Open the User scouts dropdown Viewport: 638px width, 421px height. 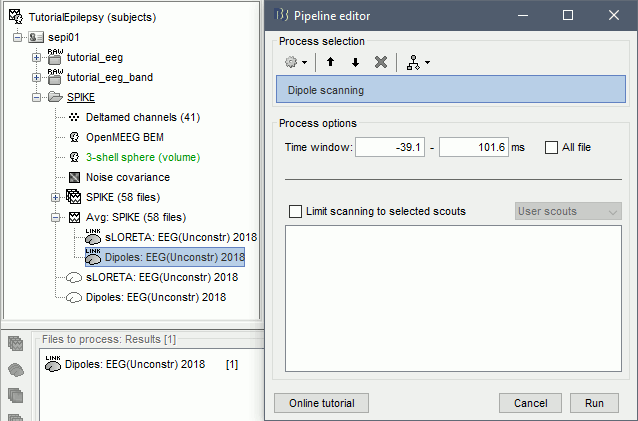(568, 211)
